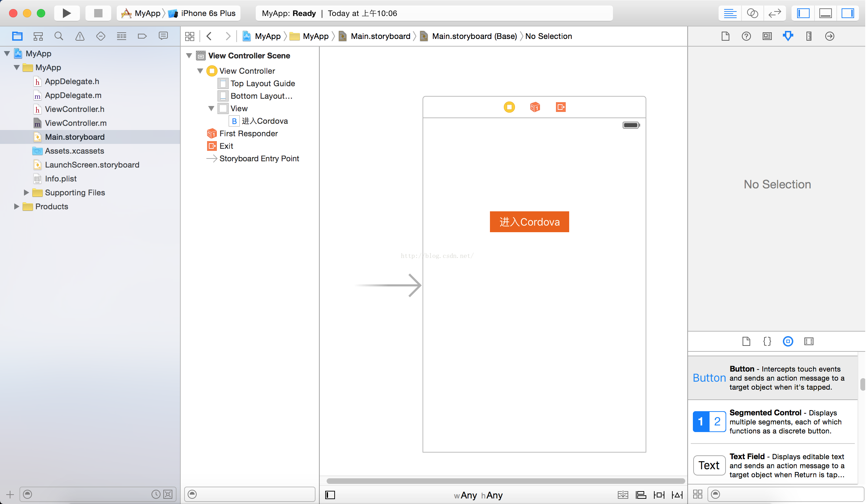Collapse the View Controller Scene

(x=189, y=56)
